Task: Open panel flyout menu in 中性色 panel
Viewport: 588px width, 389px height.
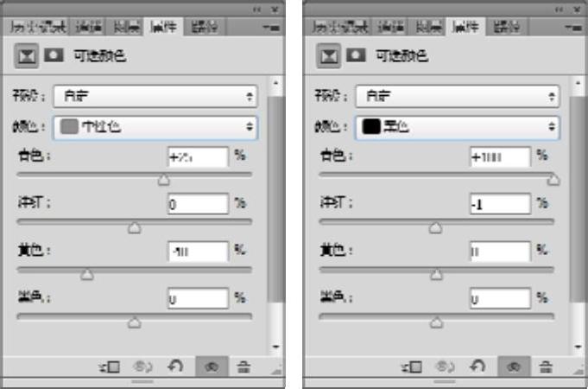Action: [272, 28]
